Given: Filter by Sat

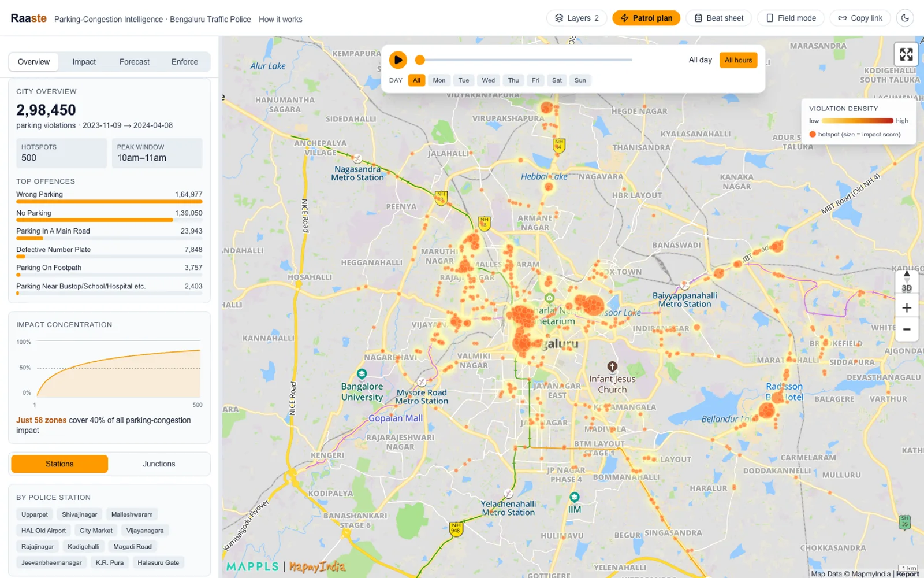Looking at the screenshot, I should (x=557, y=80).
